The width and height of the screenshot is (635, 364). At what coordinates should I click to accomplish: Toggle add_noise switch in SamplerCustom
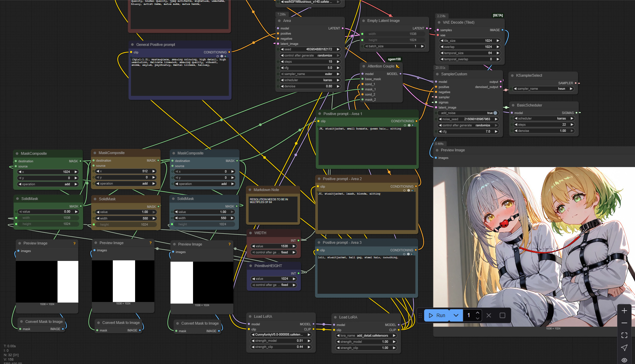pyautogui.click(x=495, y=113)
